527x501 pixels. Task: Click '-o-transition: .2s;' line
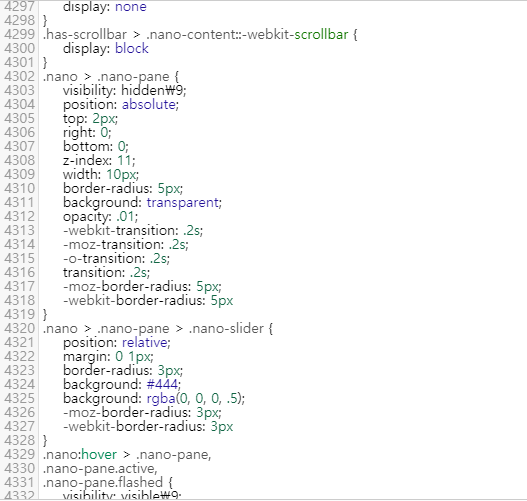(116, 259)
